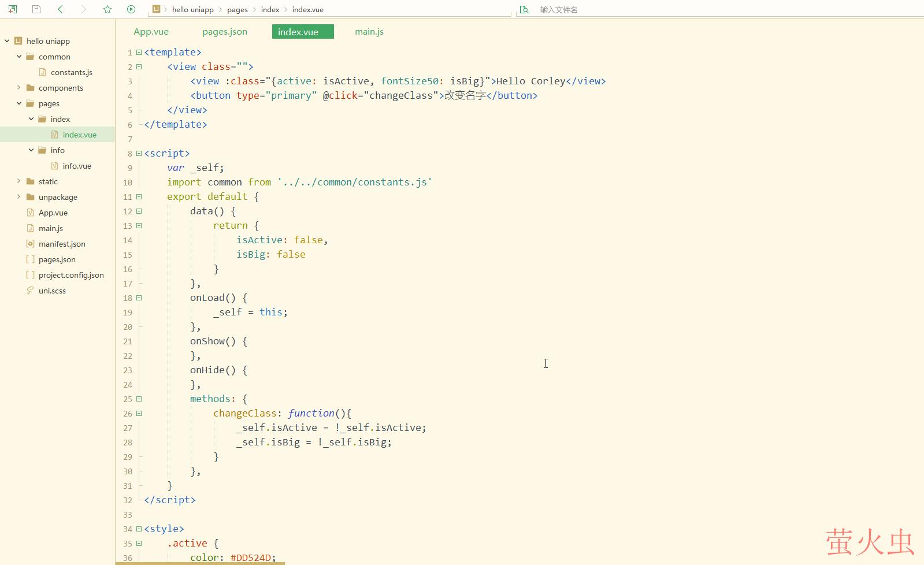
Task: Open info.vue in the project tree
Action: tap(77, 166)
